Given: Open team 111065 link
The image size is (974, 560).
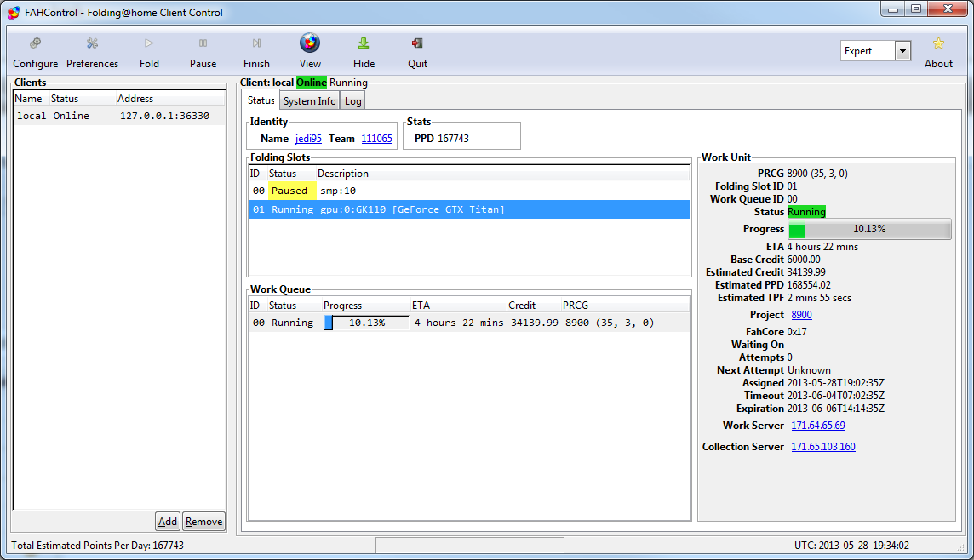Looking at the screenshot, I should click(x=376, y=139).
